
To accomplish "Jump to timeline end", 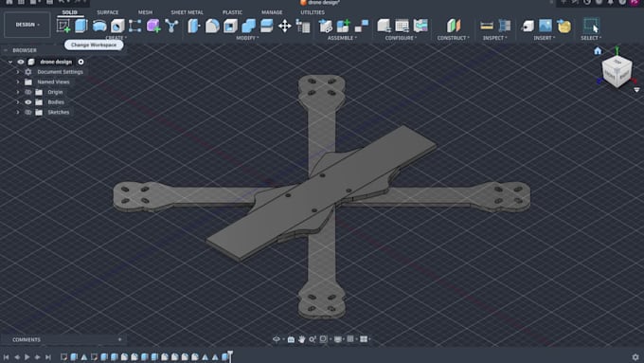I will (x=48, y=357).
